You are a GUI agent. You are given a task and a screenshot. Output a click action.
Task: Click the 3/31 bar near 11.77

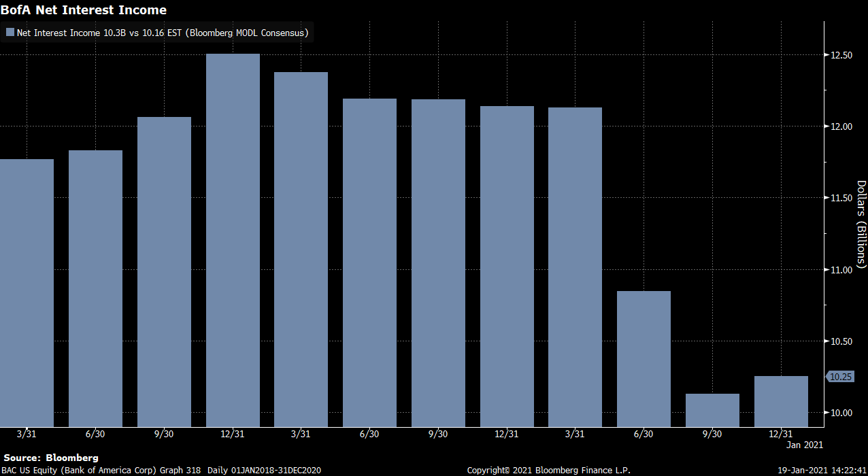[27, 293]
